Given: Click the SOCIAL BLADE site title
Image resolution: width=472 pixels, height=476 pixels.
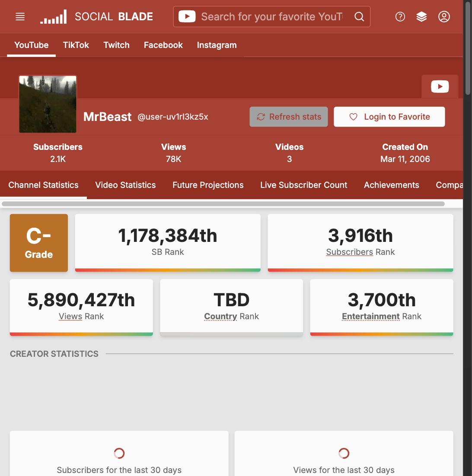Looking at the screenshot, I should coord(114,16).
